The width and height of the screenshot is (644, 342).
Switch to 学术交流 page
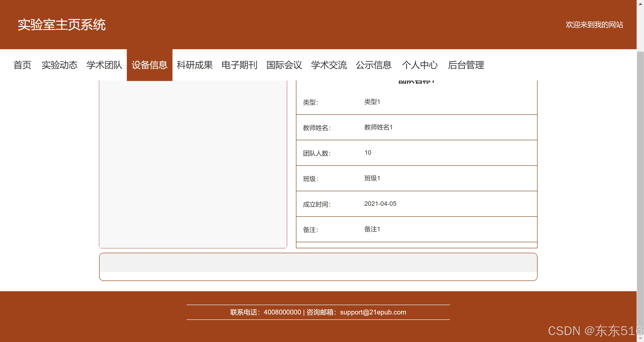(329, 65)
